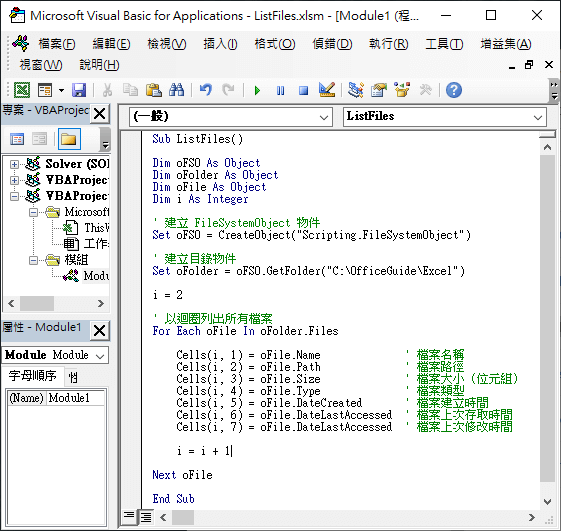
Task: Click the VBA app icon in the menu bar
Action: coord(20,43)
